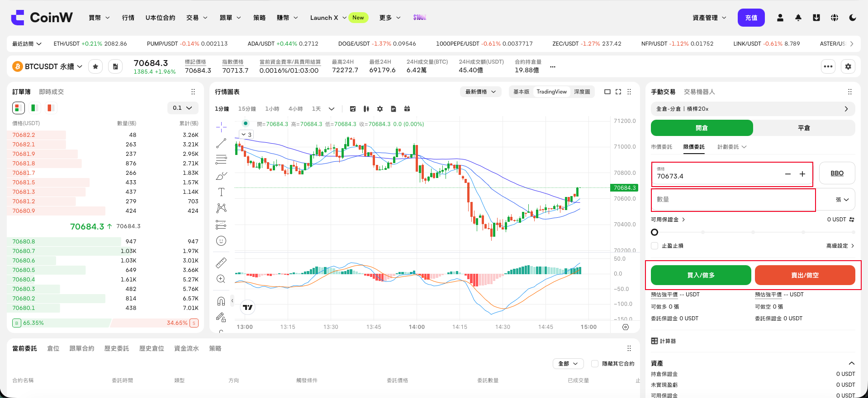This screenshot has width=868, height=398.
Task: Open U本位合約 futures menu item
Action: [x=160, y=18]
